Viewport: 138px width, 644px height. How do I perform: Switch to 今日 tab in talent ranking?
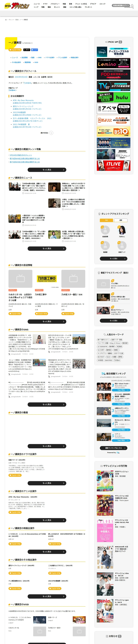point(106,220)
